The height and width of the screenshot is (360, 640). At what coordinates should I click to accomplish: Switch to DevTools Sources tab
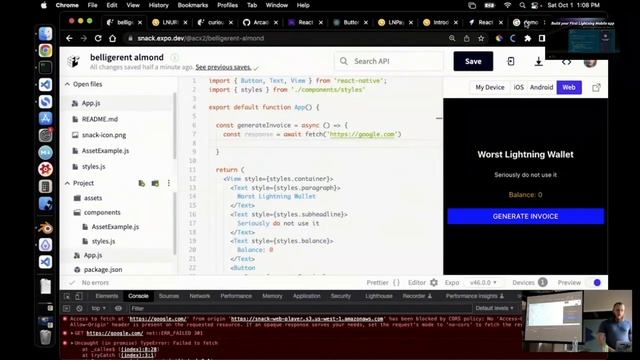click(169, 296)
